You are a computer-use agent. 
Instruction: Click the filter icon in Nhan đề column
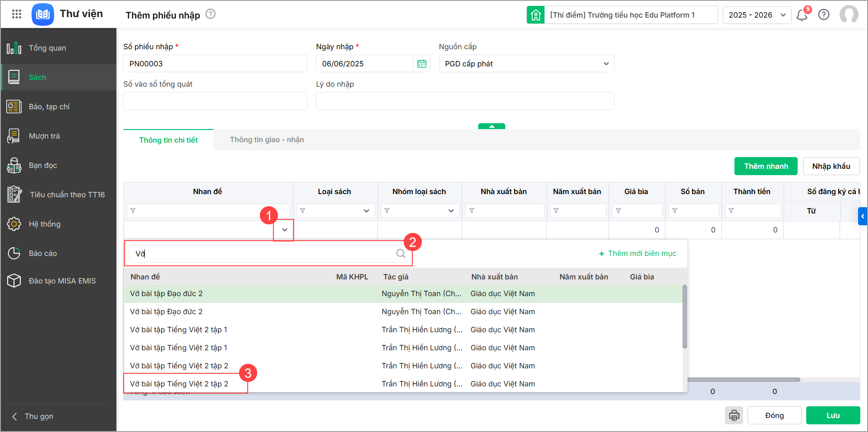(133, 211)
